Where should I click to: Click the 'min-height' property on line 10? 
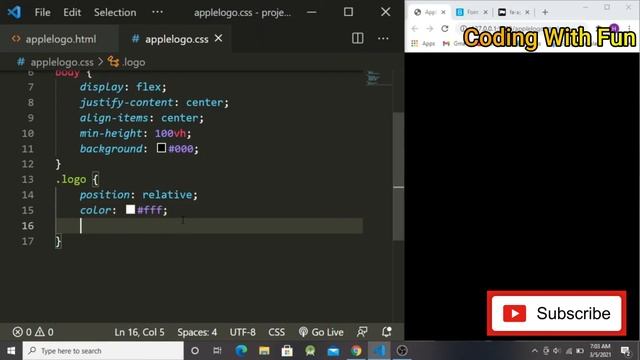click(111, 133)
